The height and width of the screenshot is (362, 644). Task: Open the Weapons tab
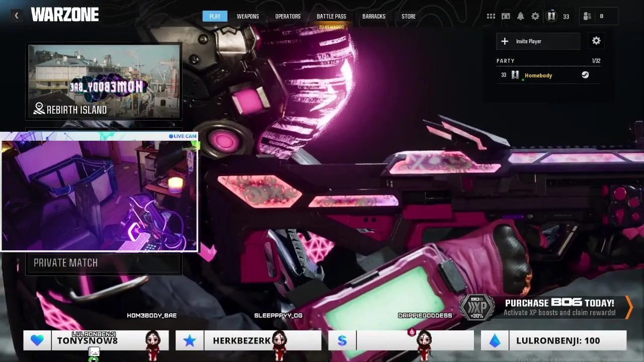point(248,16)
